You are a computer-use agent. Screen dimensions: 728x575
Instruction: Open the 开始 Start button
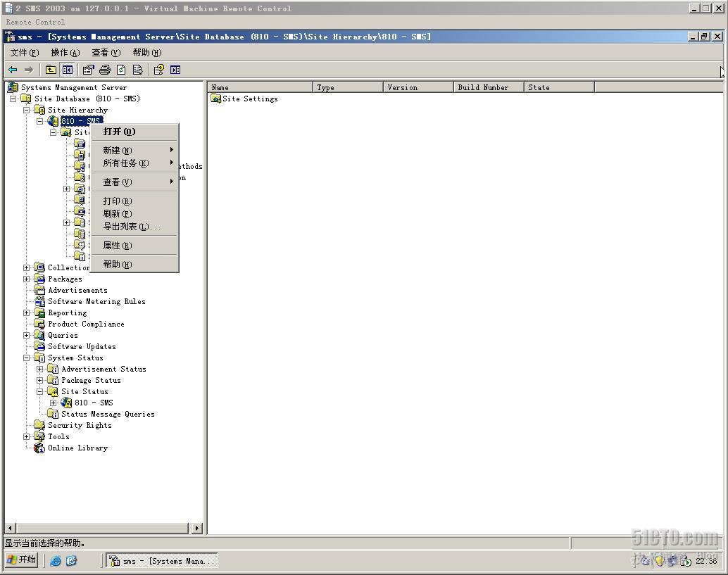pyautogui.click(x=22, y=560)
